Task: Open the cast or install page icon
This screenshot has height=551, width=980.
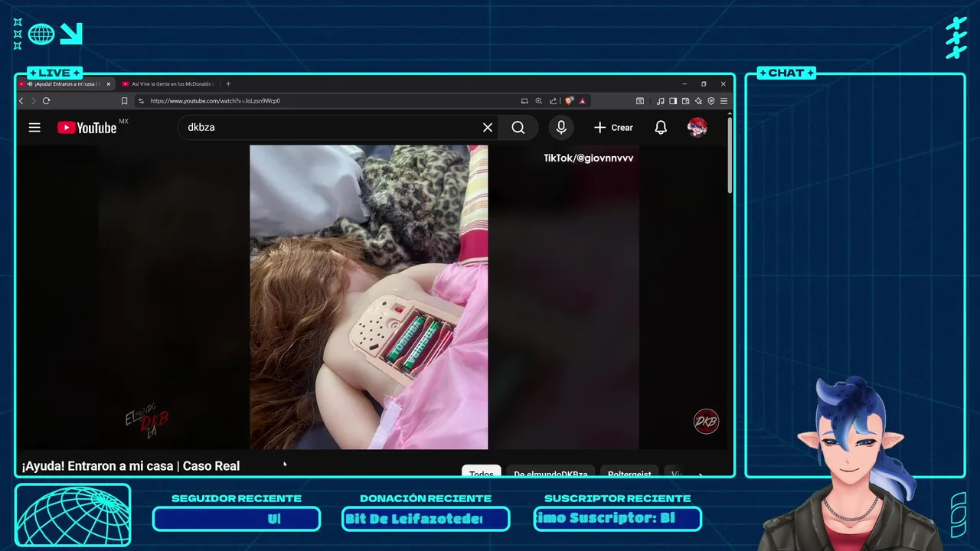Action: [524, 101]
